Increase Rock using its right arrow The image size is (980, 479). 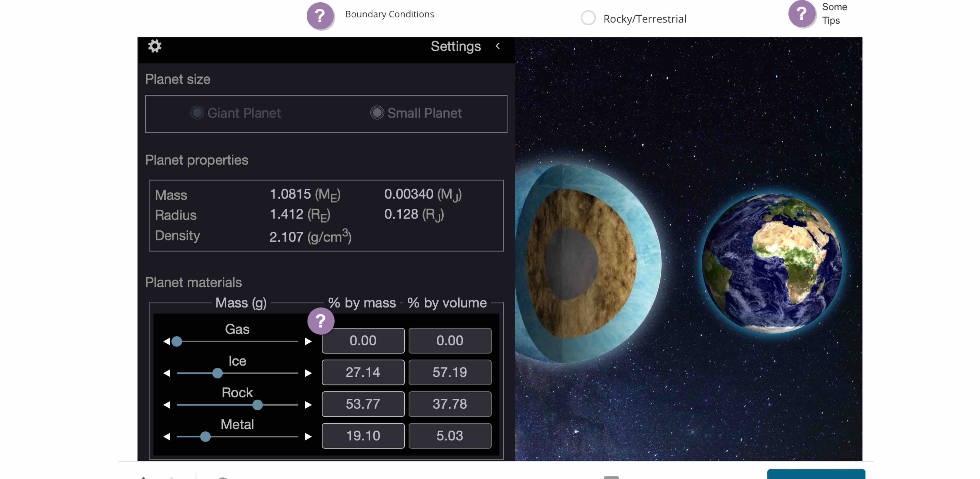click(308, 405)
